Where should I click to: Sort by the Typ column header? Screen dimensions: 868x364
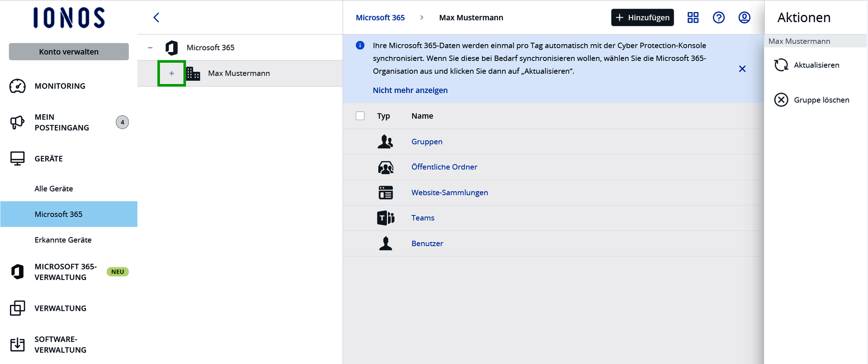383,116
